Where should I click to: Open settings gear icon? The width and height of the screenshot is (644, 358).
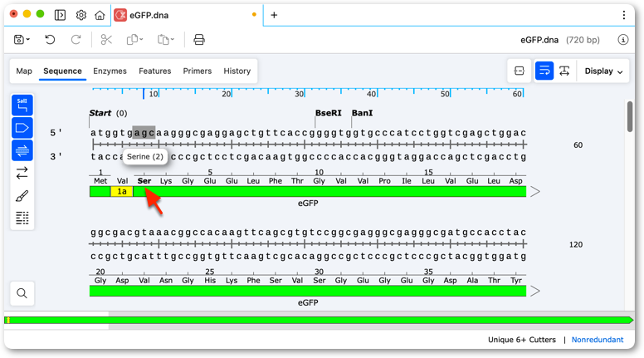click(x=80, y=15)
